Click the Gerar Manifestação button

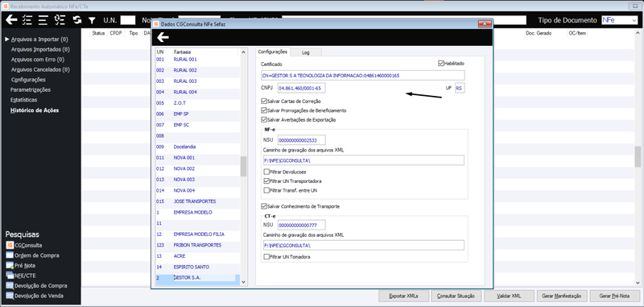tap(561, 296)
